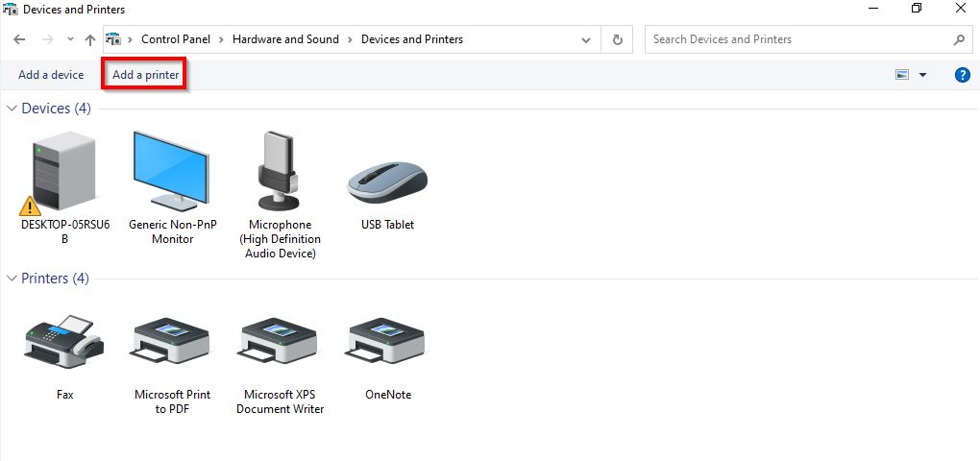
Task: Collapse the Printers (4) group
Action: pos(12,279)
